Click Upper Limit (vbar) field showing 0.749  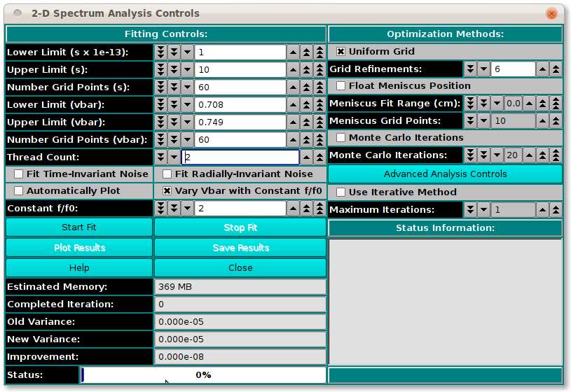(x=240, y=122)
